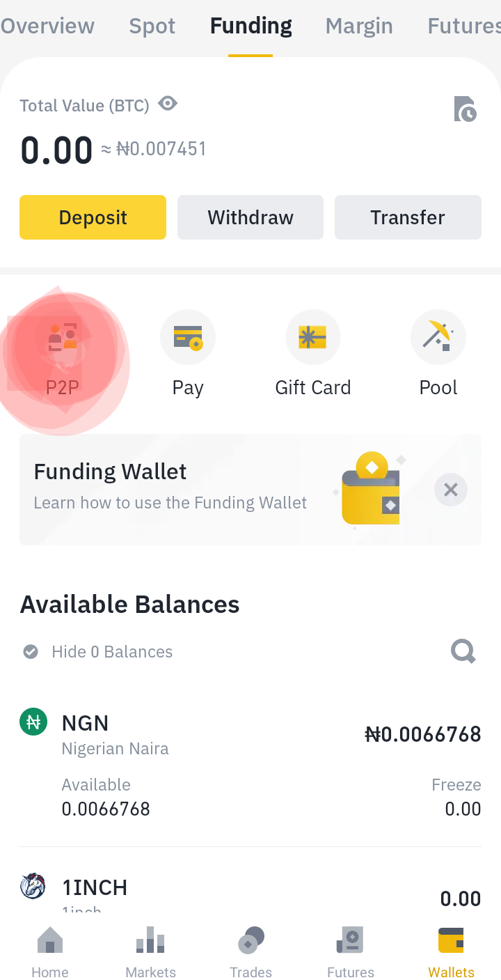Go to Home in bottom navigation

click(50, 952)
